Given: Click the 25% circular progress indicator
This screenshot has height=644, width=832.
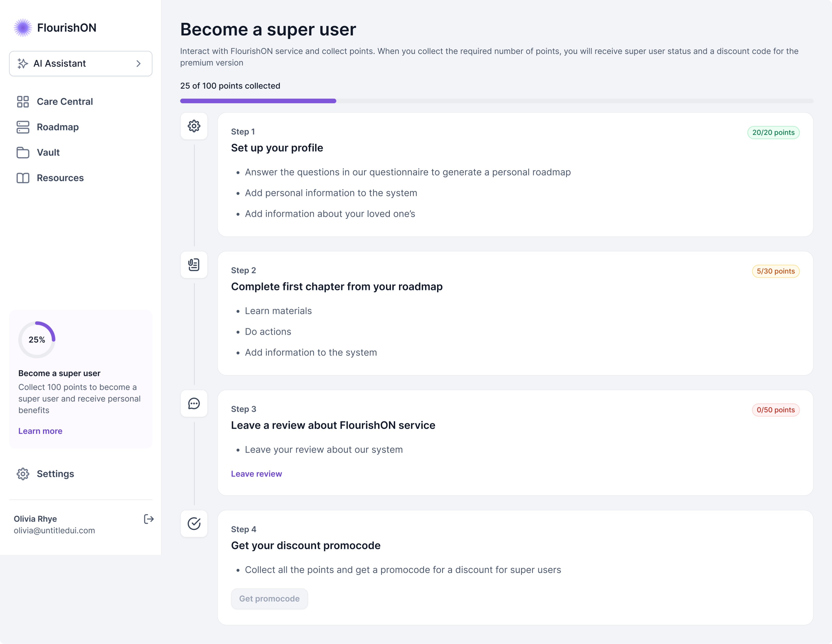Looking at the screenshot, I should (x=37, y=339).
